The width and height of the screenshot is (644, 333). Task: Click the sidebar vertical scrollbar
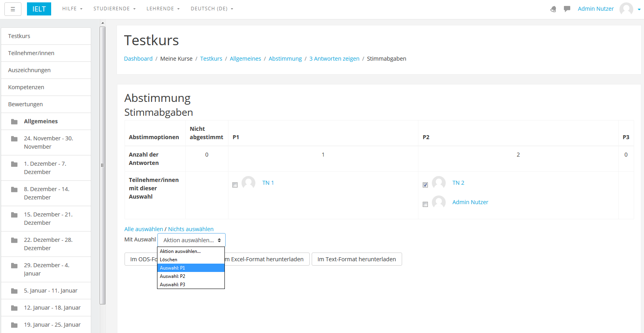click(102, 165)
